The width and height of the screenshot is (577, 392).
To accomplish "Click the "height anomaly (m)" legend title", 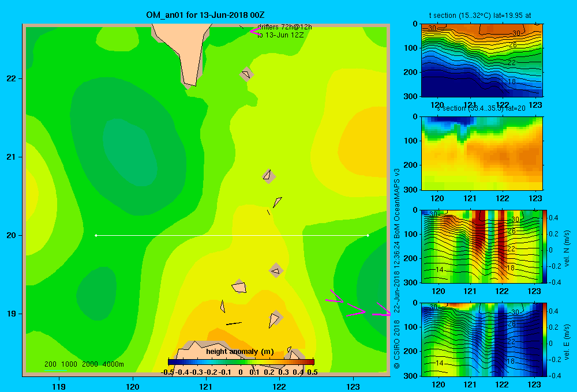I will pos(240,352).
